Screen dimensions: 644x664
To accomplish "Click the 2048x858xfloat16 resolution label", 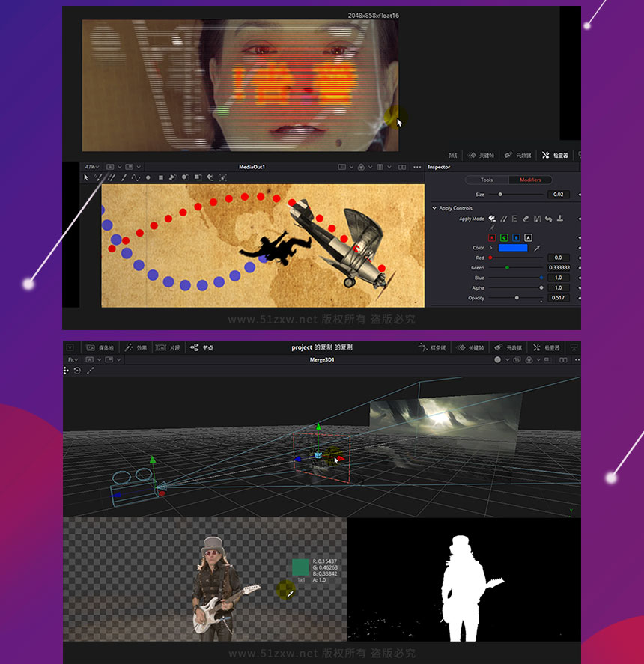I will pos(373,16).
